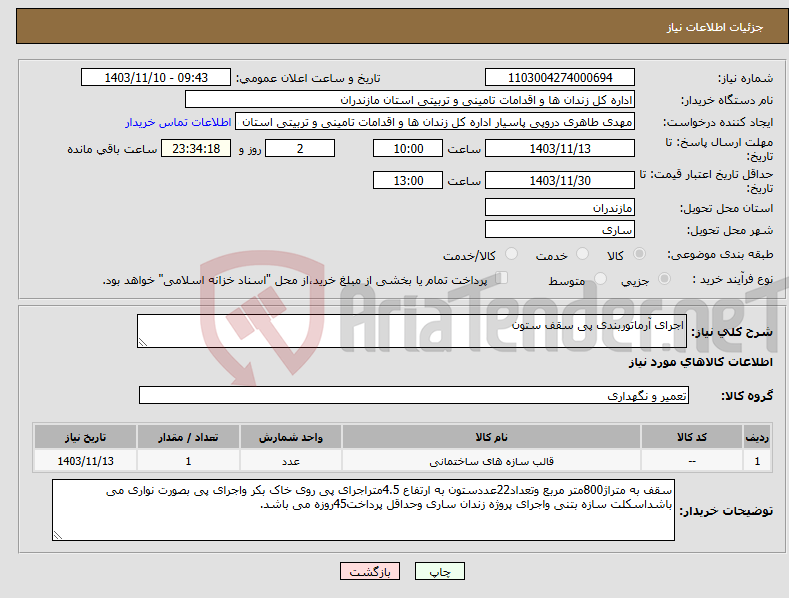Click the بازگشت back button

(x=370, y=571)
